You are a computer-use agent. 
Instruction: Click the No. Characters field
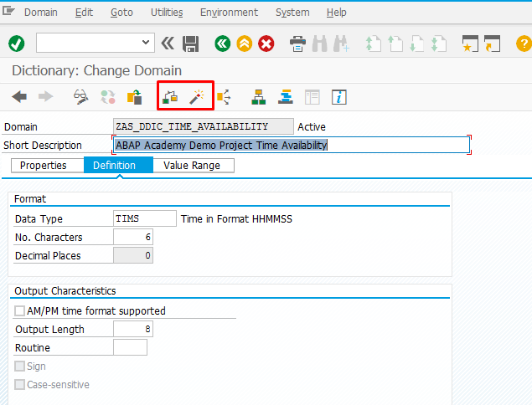click(x=133, y=237)
